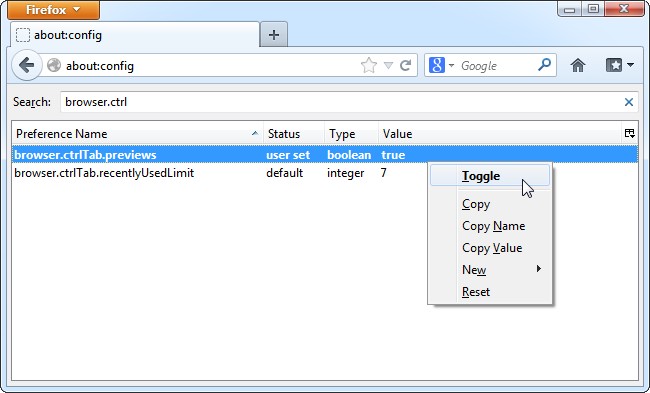
Task: Click the config Search input field
Action: coord(349,102)
